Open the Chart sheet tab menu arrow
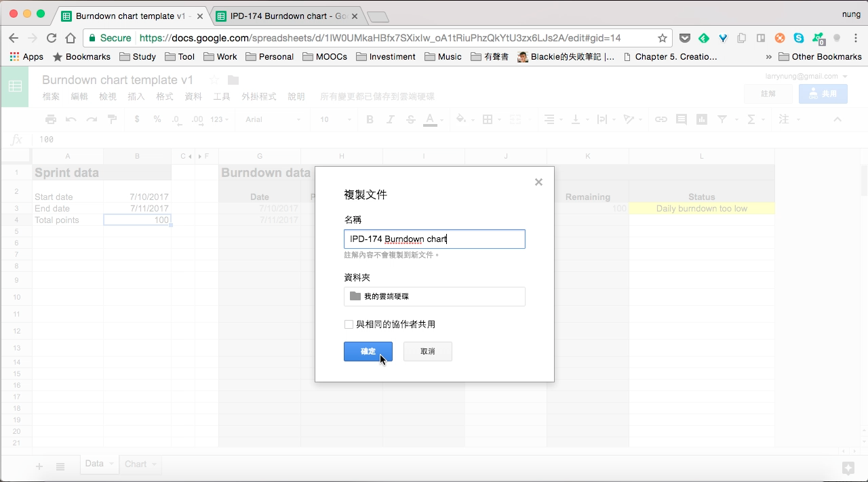 [154, 464]
